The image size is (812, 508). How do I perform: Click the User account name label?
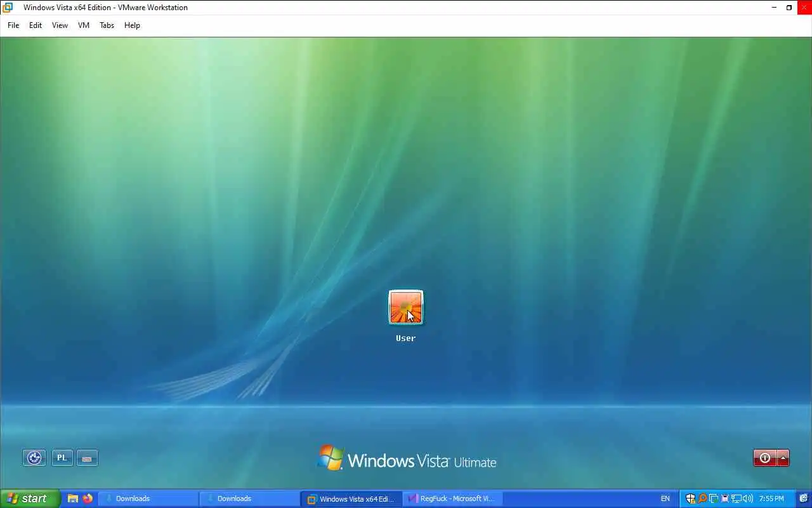406,338
